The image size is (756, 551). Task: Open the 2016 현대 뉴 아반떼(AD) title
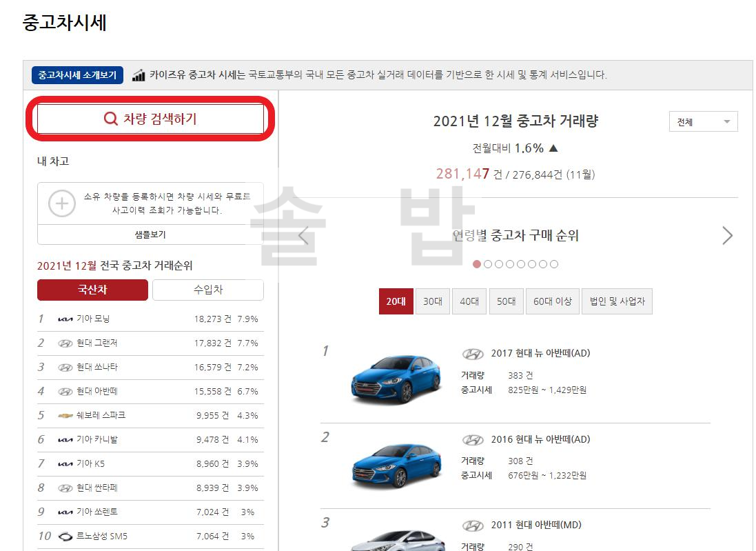tap(540, 439)
